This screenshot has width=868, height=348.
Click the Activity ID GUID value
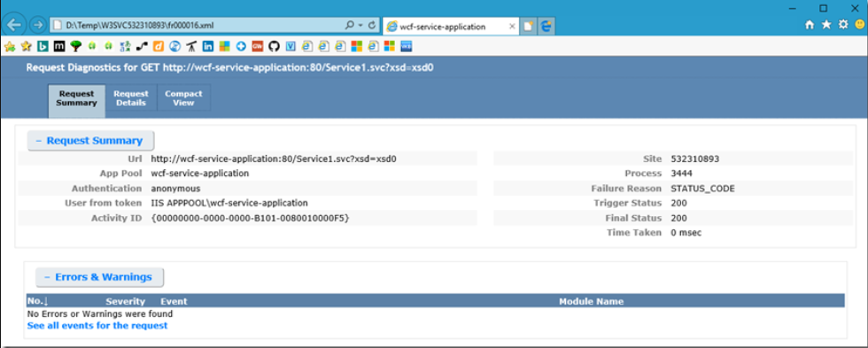coord(250,218)
